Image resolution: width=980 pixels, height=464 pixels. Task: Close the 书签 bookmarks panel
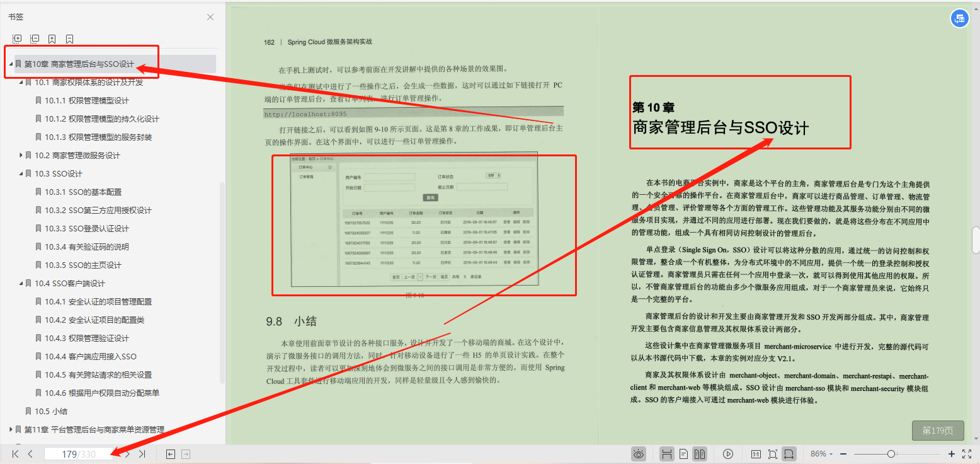210,18
